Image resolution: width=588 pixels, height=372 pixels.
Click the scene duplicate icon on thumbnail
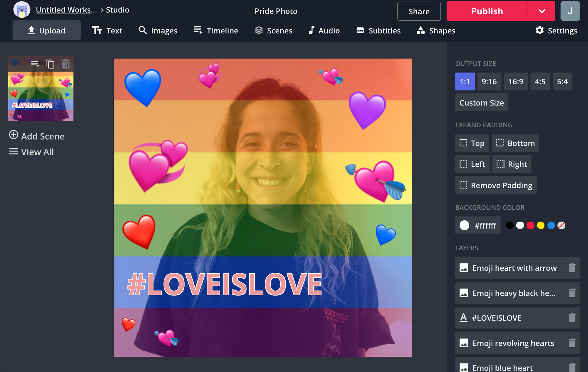(51, 64)
